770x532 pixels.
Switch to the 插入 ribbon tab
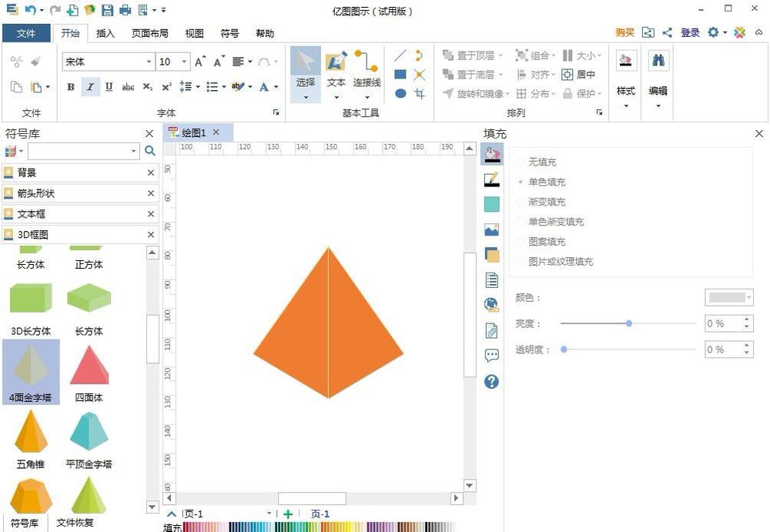click(x=105, y=33)
